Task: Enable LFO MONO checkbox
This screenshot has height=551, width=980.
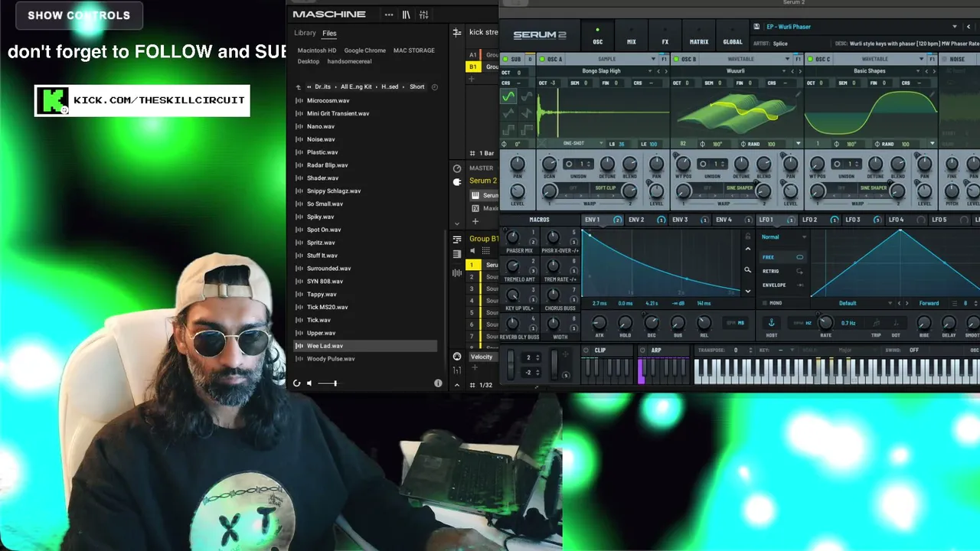Action: [765, 303]
